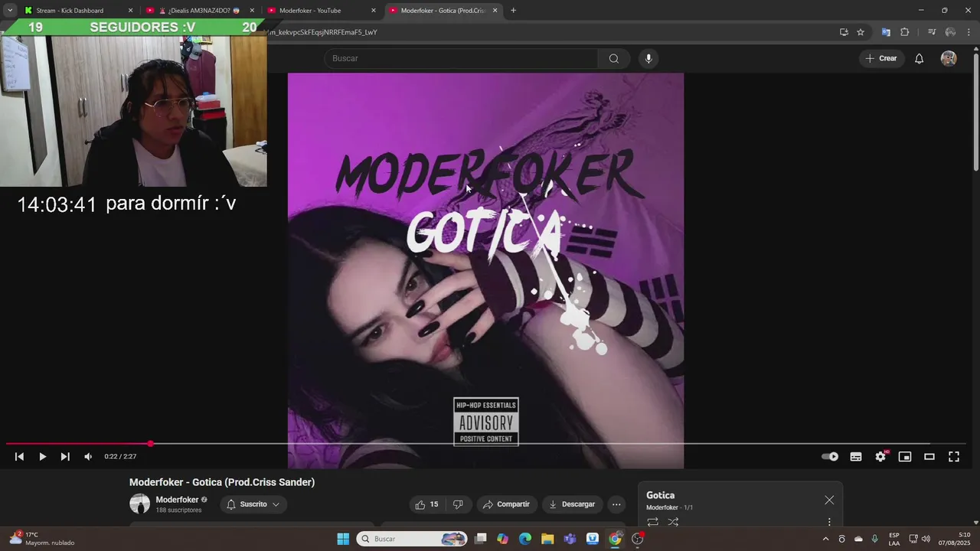Image resolution: width=980 pixels, height=551 pixels.
Task: Open the ESP LAA language switcher
Action: (x=894, y=539)
